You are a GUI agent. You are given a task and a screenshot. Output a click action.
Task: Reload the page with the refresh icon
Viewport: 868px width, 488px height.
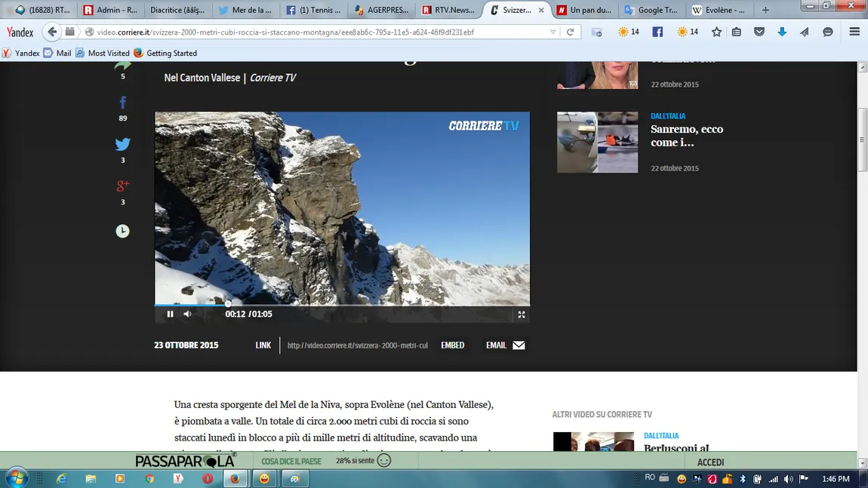tap(570, 32)
